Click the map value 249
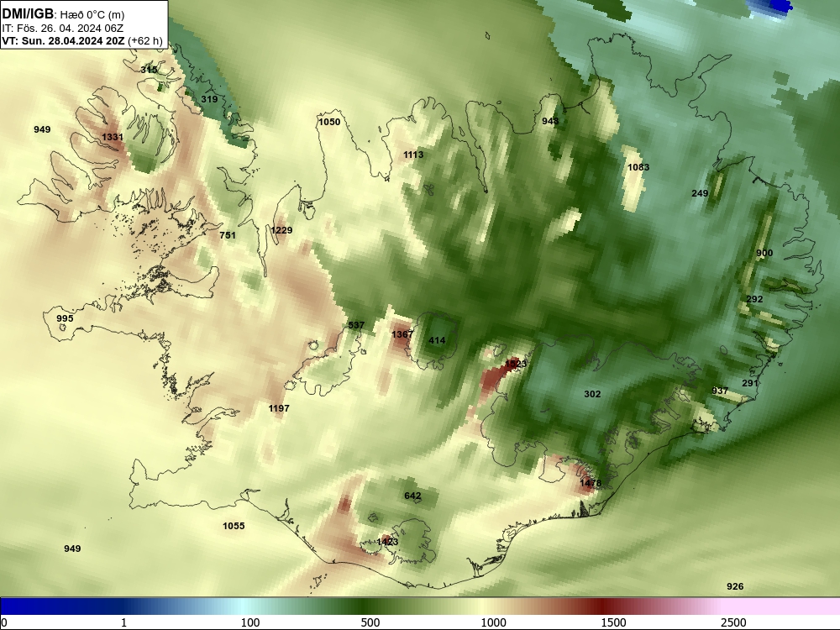 click(x=701, y=193)
